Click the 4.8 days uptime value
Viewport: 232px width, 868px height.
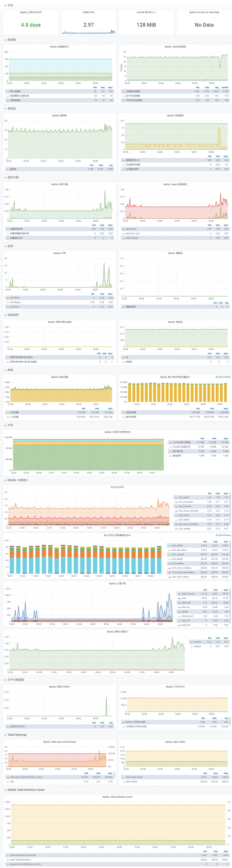point(31,25)
